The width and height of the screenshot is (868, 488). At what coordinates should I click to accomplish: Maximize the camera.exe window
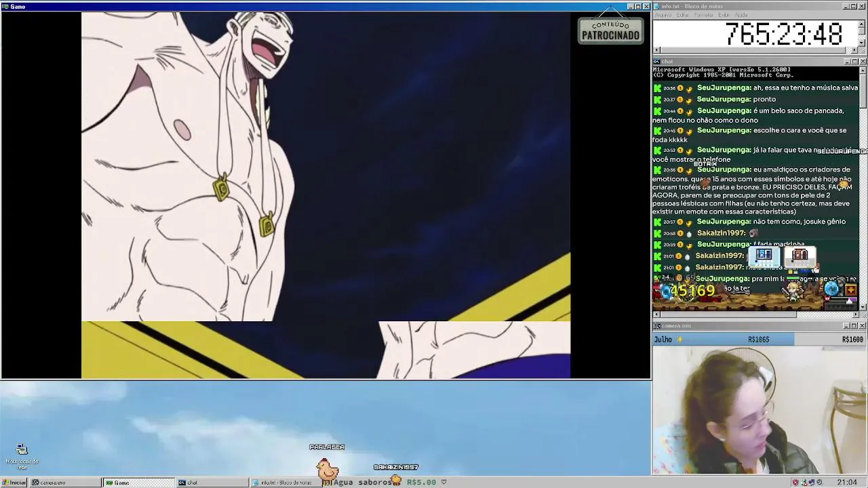tap(854, 326)
